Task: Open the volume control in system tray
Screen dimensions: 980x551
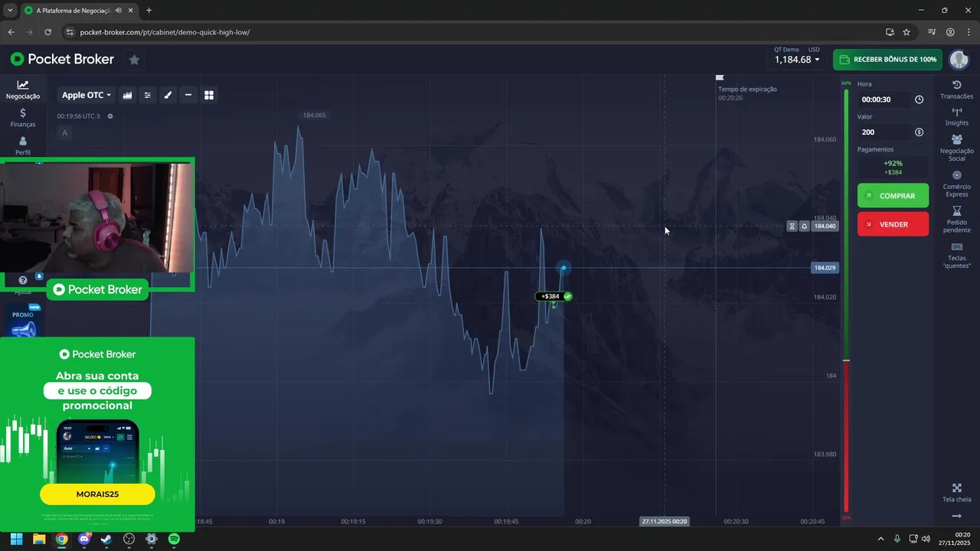Action: 926,539
